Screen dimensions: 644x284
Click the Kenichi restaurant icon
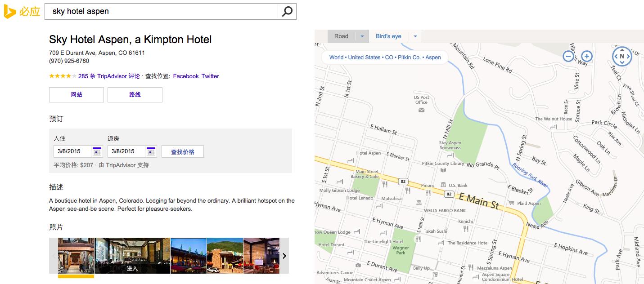[x=466, y=228]
